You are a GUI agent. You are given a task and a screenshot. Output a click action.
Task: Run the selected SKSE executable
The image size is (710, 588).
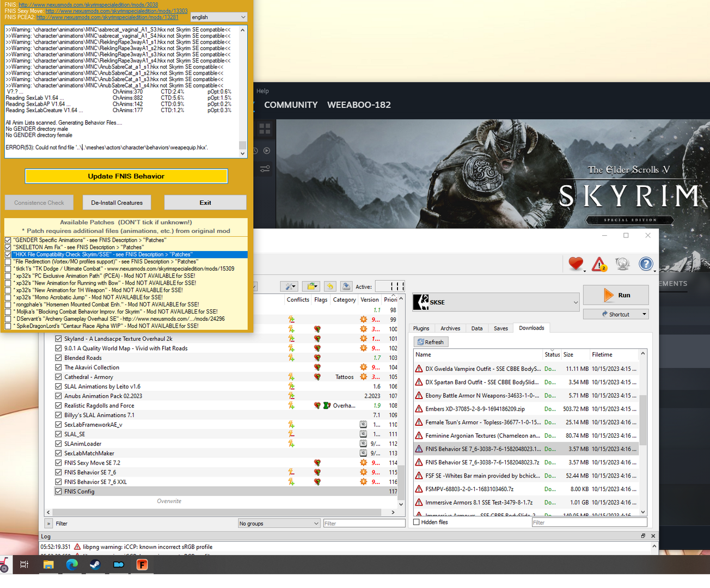coord(616,295)
